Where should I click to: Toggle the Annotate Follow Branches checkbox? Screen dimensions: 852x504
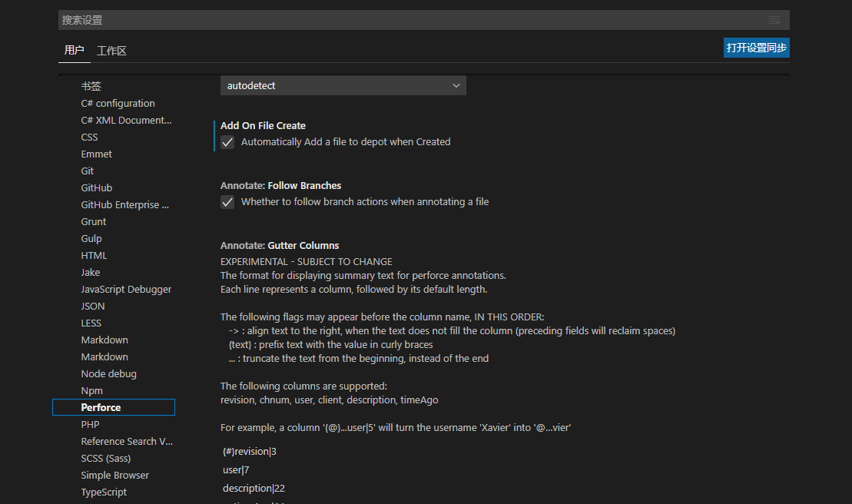(227, 202)
